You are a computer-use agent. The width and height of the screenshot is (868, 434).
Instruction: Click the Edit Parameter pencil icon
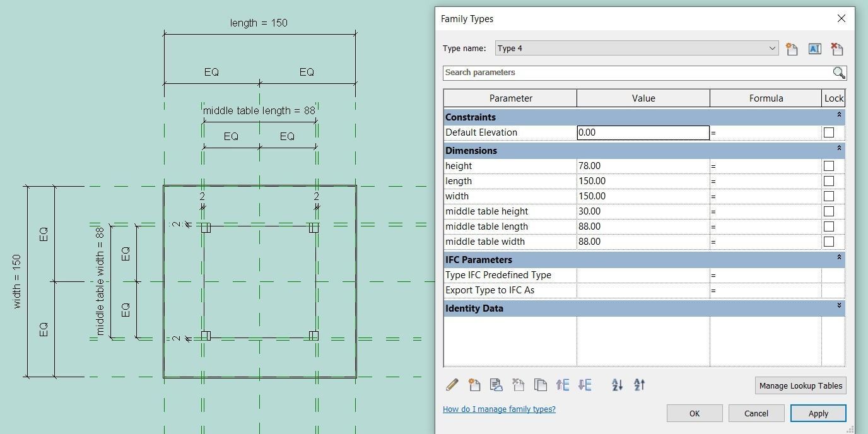coord(452,385)
